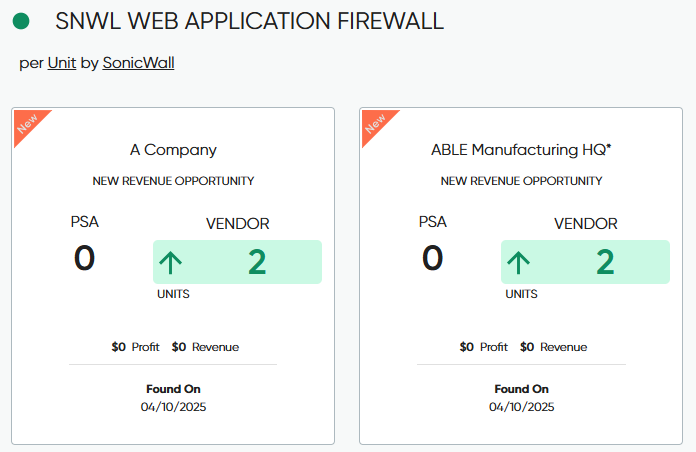Click $0 Revenue on ABLE Manufacturing card
Viewport: 696px width, 452px height.
click(553, 347)
